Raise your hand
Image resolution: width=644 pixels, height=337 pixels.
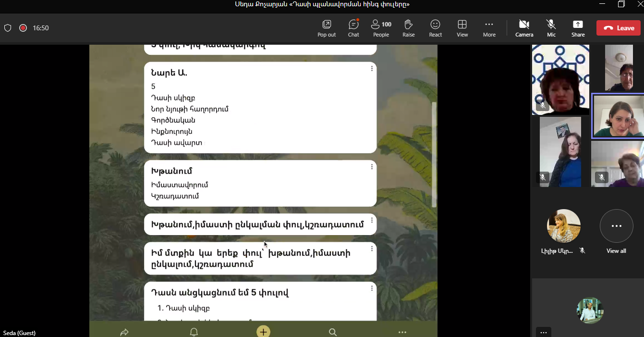[409, 28]
